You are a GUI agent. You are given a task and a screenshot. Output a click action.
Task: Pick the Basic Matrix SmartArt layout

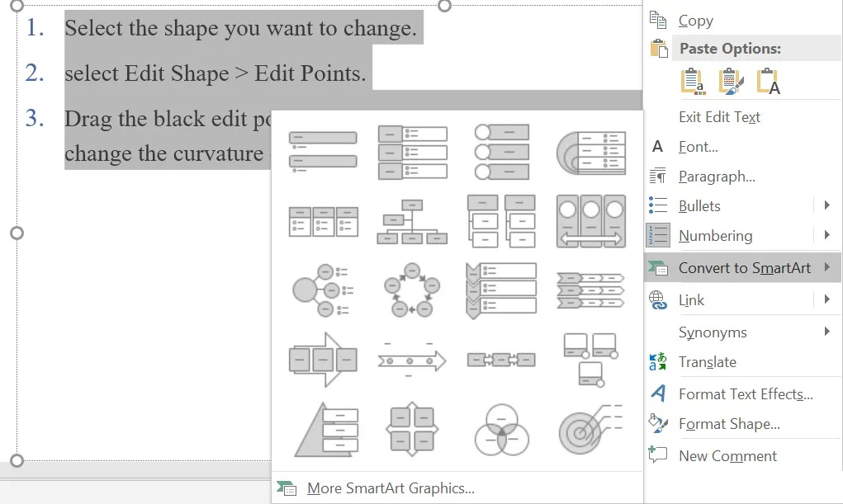click(x=412, y=429)
